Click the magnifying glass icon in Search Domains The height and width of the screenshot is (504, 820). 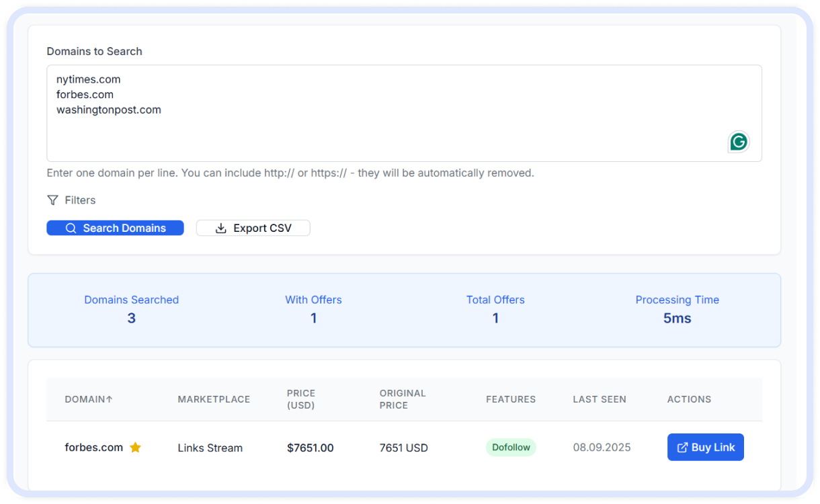pyautogui.click(x=71, y=228)
